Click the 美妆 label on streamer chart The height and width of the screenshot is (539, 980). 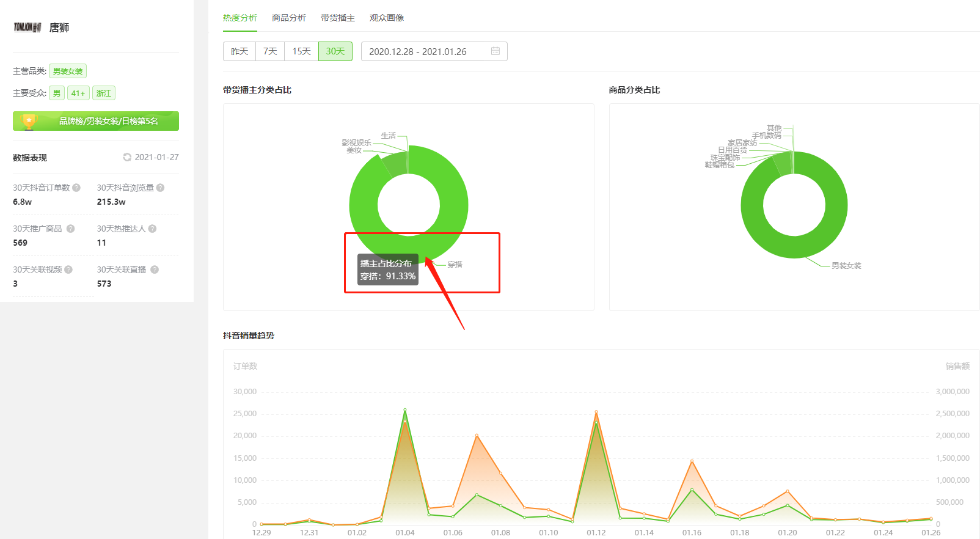click(x=354, y=150)
